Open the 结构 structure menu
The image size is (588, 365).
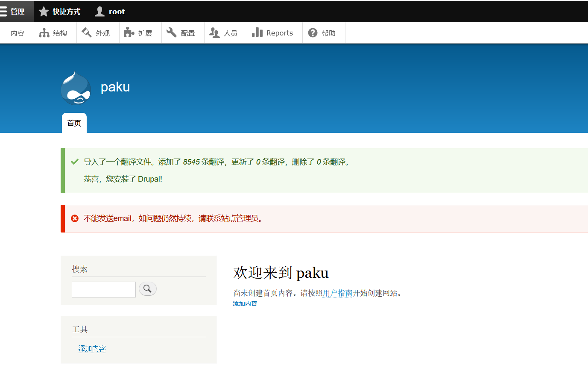point(55,33)
